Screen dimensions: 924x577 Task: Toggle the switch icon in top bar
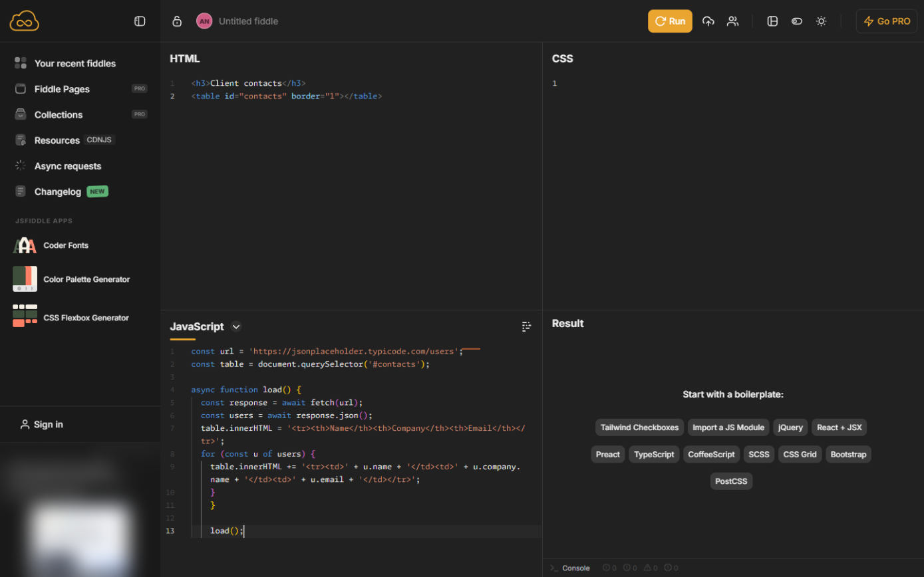click(x=797, y=21)
